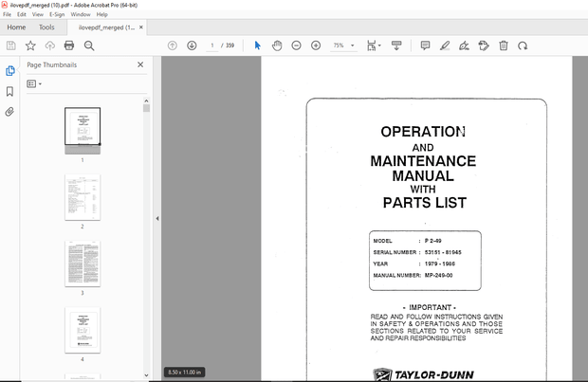Image resolution: width=588 pixels, height=382 pixels.
Task: Open the File menu
Action: (7, 14)
